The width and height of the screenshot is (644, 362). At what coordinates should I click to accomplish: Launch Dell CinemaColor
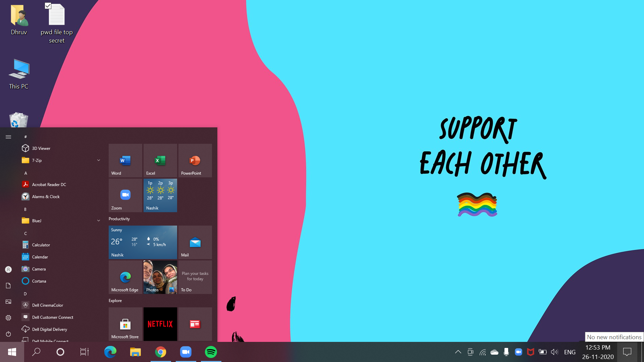61,305
